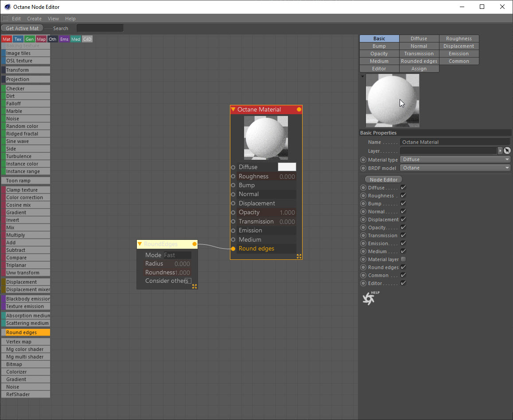The image size is (513, 420).
Task: Select the Gen node filter
Action: [x=29, y=39]
